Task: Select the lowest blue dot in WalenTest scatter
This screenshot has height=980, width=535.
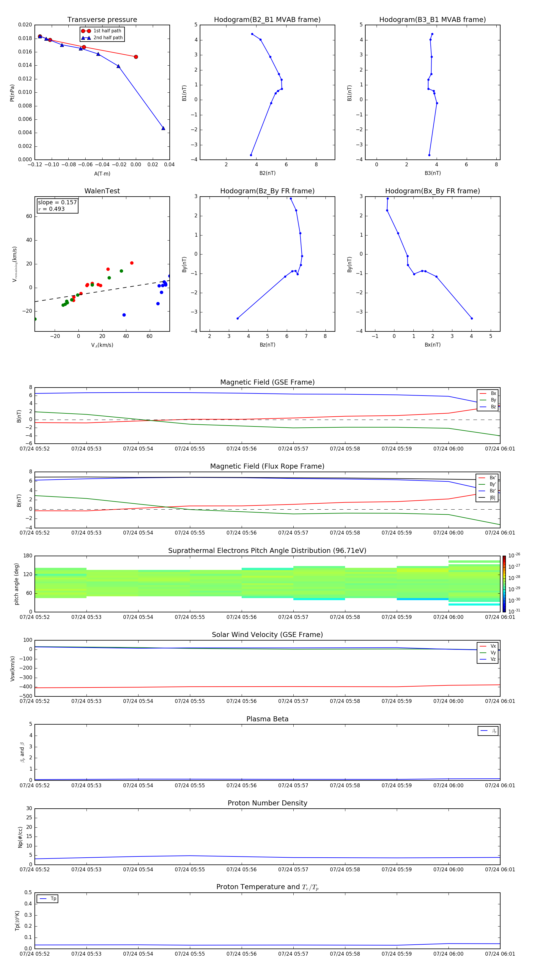Action: pyautogui.click(x=124, y=315)
